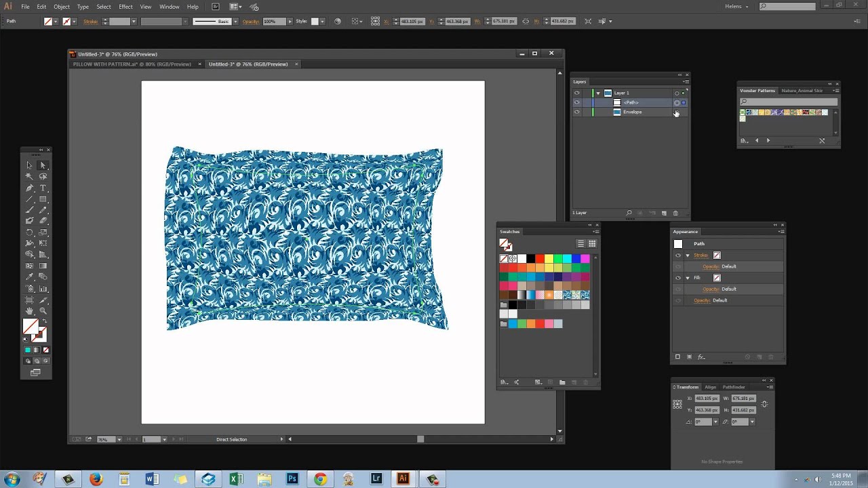Select the Pencil tool

(43, 209)
